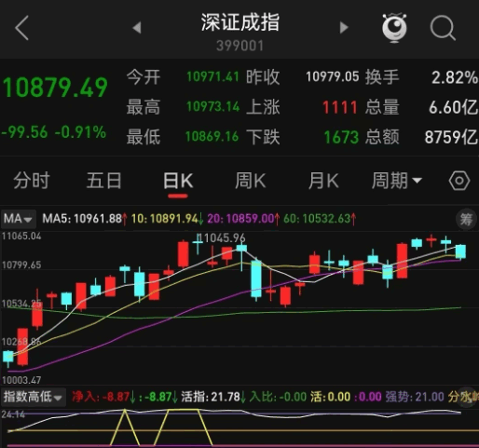Tap the 今开 value 10971.41

(x=212, y=76)
